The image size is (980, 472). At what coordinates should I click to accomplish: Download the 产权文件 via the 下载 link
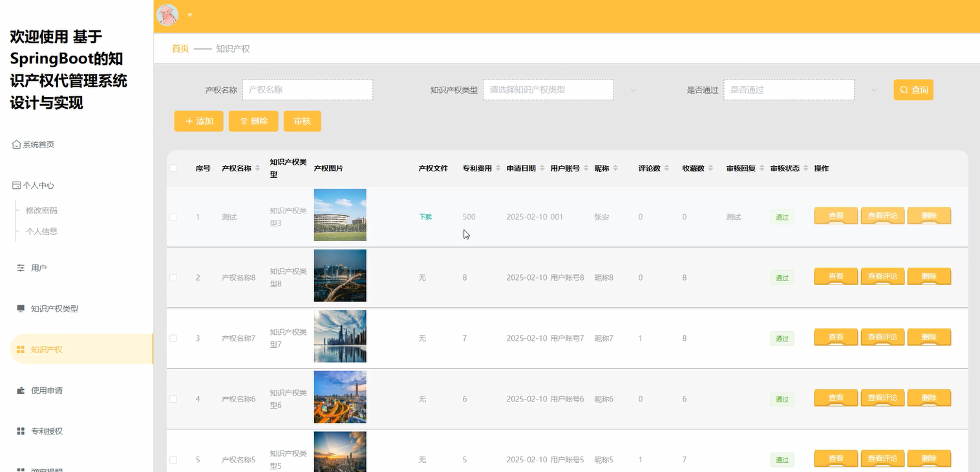pos(425,217)
